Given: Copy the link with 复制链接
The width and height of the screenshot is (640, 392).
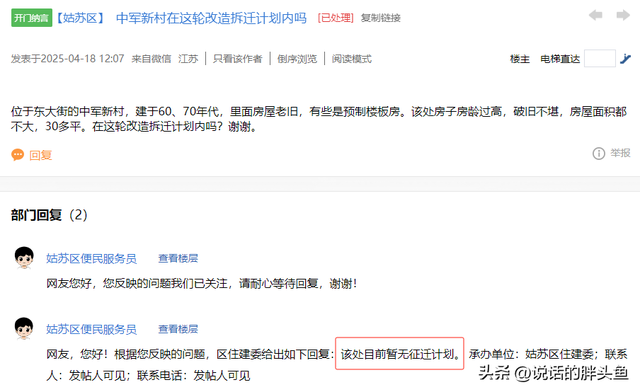Looking at the screenshot, I should (x=380, y=18).
